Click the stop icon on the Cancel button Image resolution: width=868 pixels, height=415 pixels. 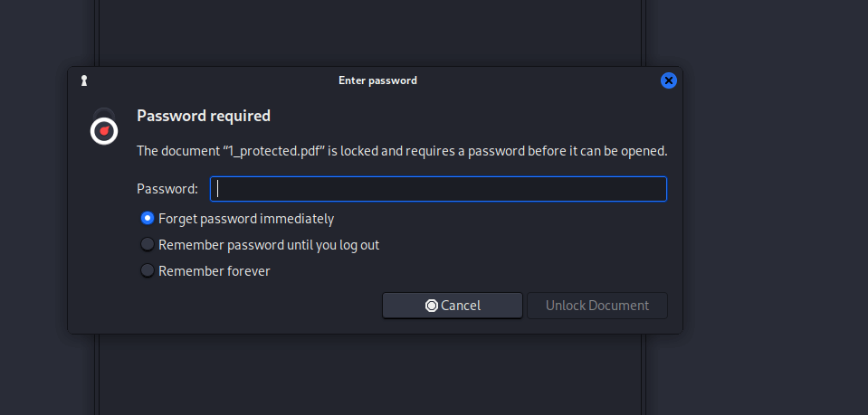[431, 306]
